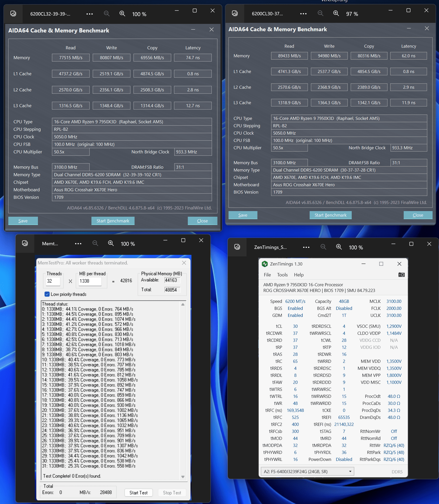The height and width of the screenshot is (504, 439).
Task: Click the tREFI value 65535 in ZenTimings
Action: click(x=344, y=417)
